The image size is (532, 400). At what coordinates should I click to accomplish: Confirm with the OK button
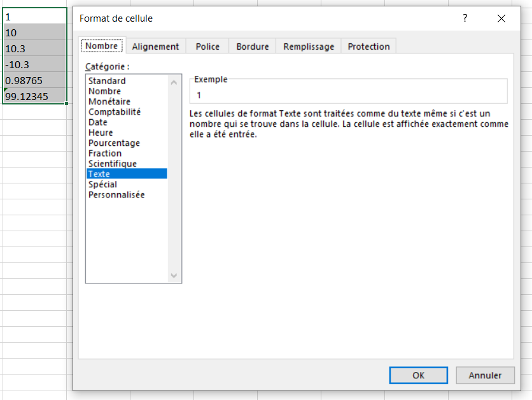tap(418, 375)
